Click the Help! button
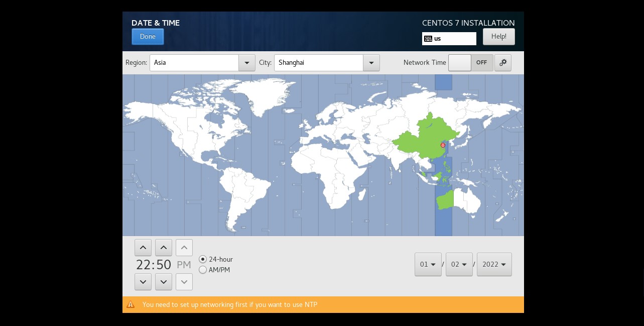This screenshot has width=644, height=326. coord(499,37)
